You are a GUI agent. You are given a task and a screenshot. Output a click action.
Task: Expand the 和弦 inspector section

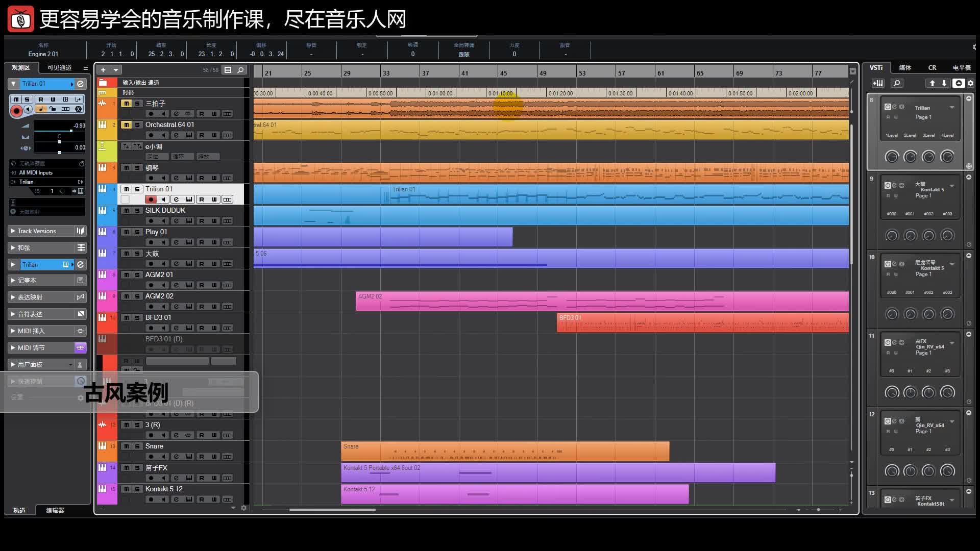click(x=13, y=247)
